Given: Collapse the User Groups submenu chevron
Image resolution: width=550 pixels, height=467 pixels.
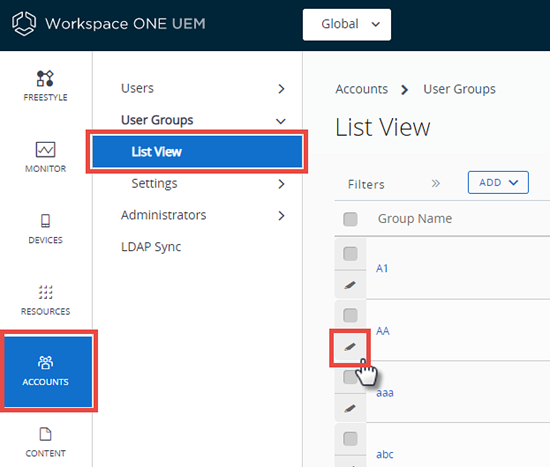Looking at the screenshot, I should pos(281,121).
